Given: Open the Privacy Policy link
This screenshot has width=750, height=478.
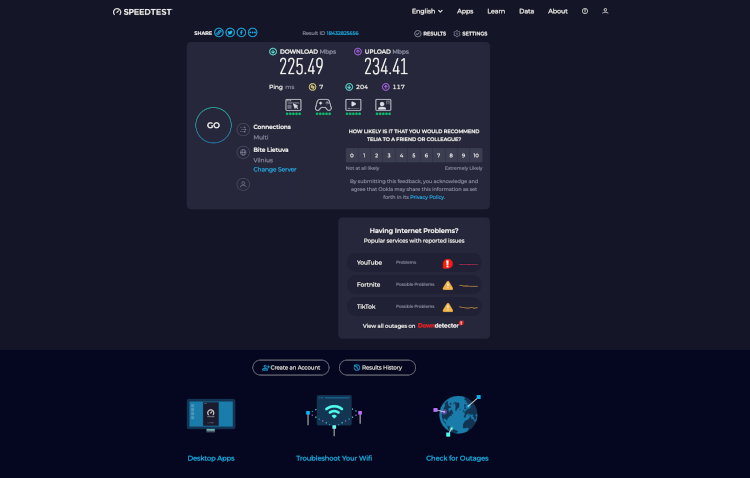Looking at the screenshot, I should tap(427, 197).
